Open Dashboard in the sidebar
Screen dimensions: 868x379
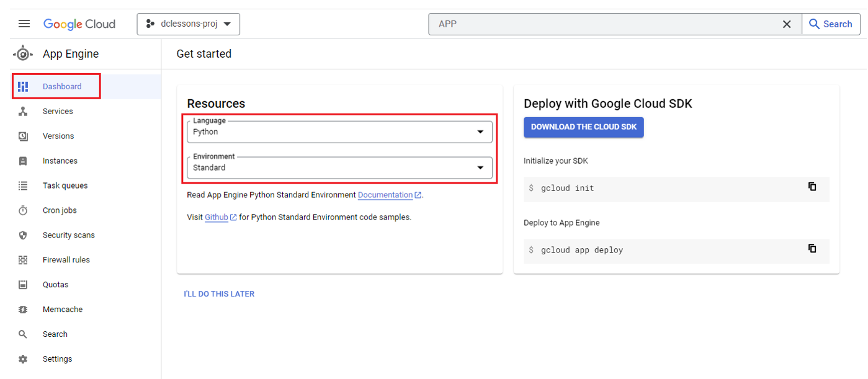(86, 87)
